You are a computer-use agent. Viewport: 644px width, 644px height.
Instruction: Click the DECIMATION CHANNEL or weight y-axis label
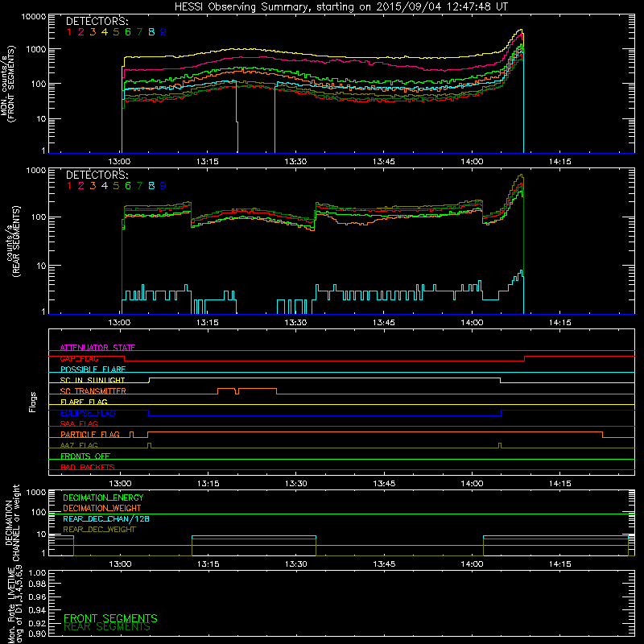12,522
